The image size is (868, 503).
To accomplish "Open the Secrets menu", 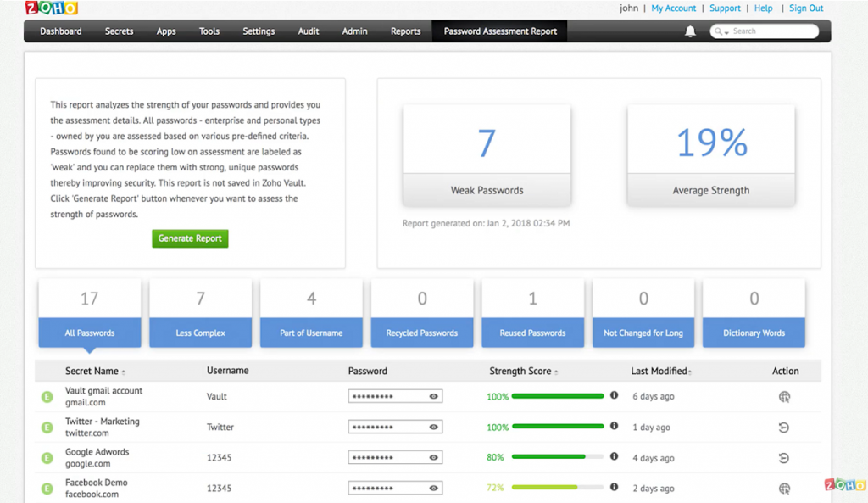I will pyautogui.click(x=119, y=31).
